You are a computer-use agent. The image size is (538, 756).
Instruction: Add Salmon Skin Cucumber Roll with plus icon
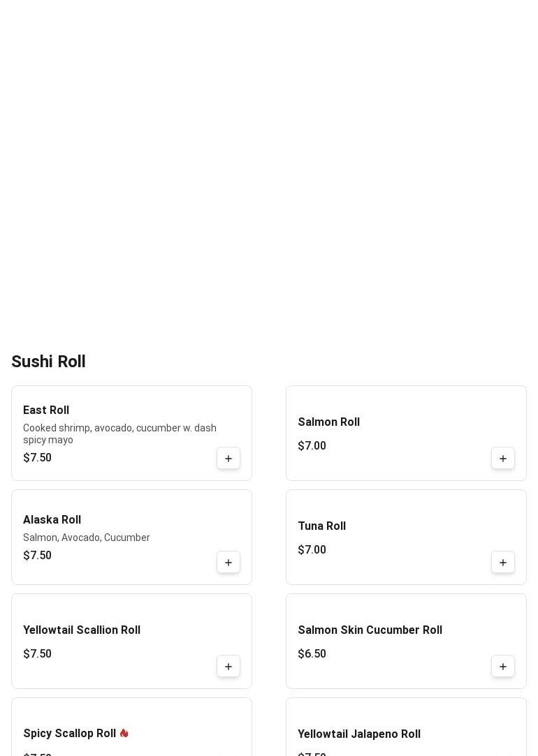point(503,667)
